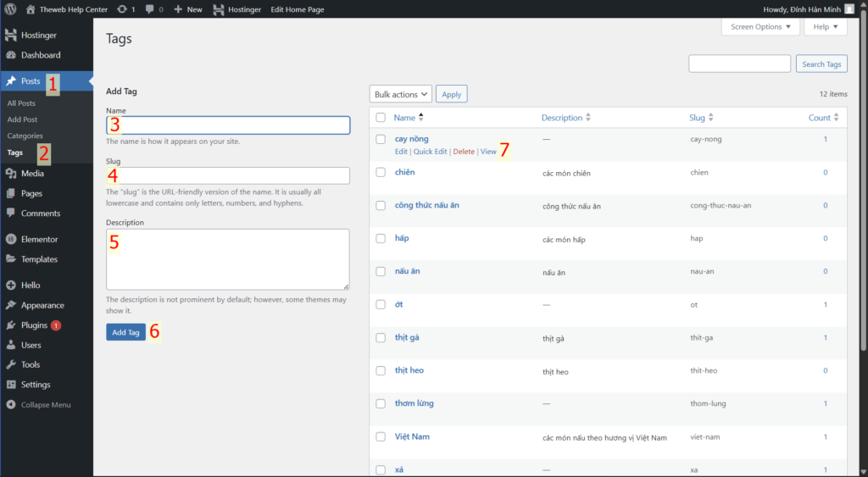Open the Appearance menu item
Image resolution: width=868 pixels, height=477 pixels.
pyautogui.click(x=42, y=305)
